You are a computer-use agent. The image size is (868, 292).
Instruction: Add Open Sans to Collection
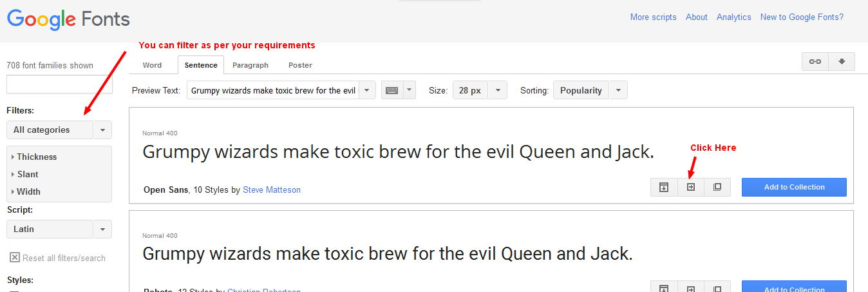click(x=794, y=187)
